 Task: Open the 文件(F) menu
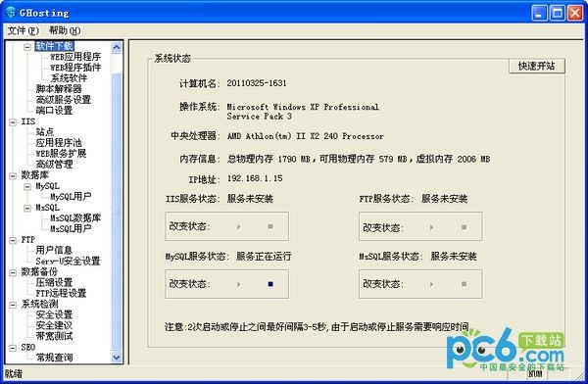pos(23,30)
